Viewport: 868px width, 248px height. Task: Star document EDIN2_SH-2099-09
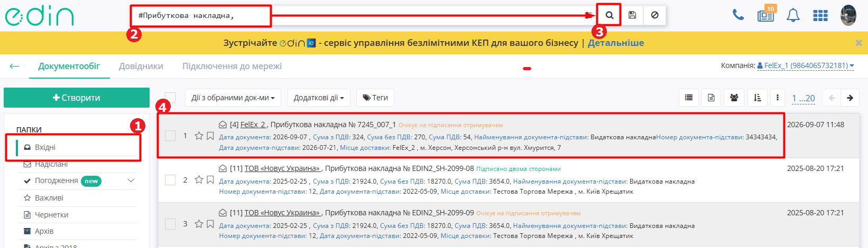(199, 224)
